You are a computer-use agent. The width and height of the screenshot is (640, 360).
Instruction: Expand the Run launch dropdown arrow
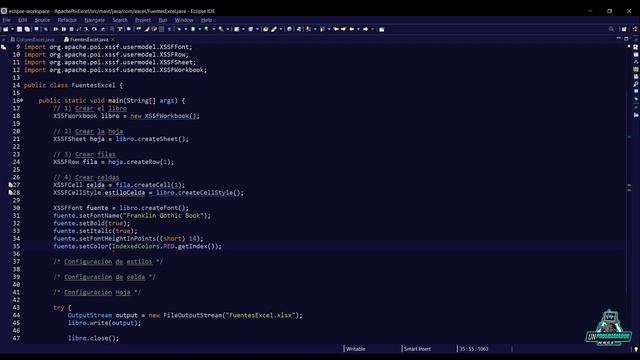[200, 29]
